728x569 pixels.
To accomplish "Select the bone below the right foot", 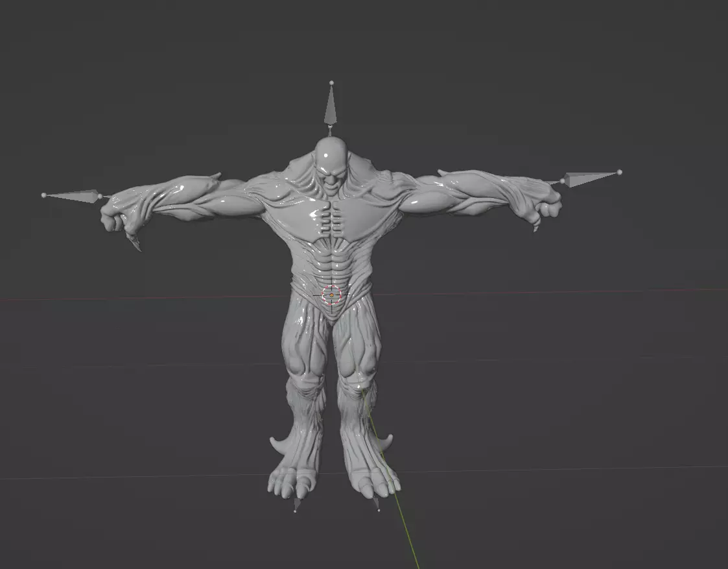I will coord(377,503).
